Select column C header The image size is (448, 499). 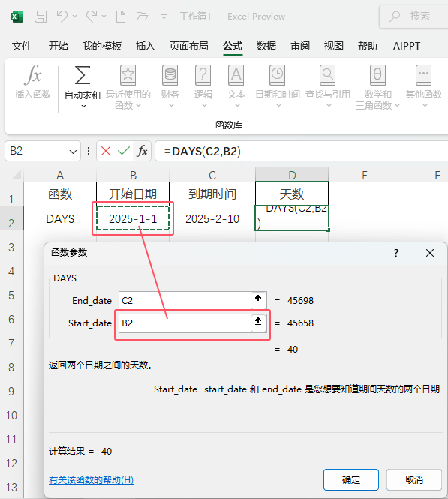click(212, 175)
